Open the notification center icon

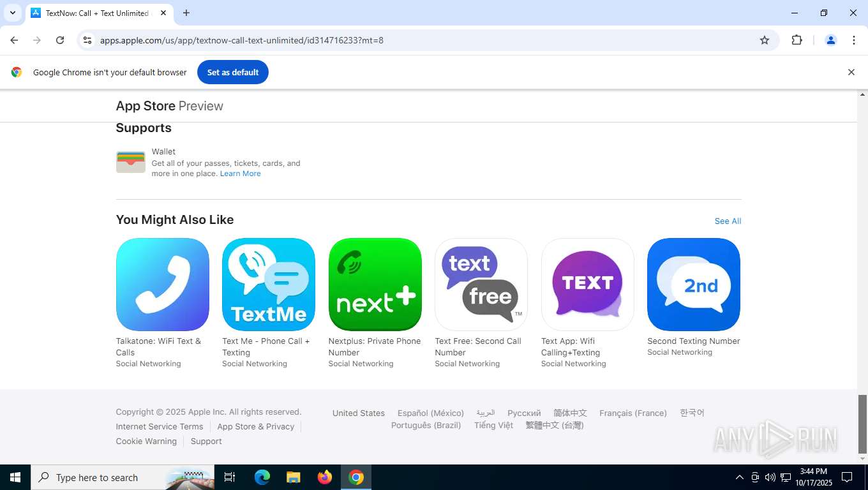click(847, 477)
